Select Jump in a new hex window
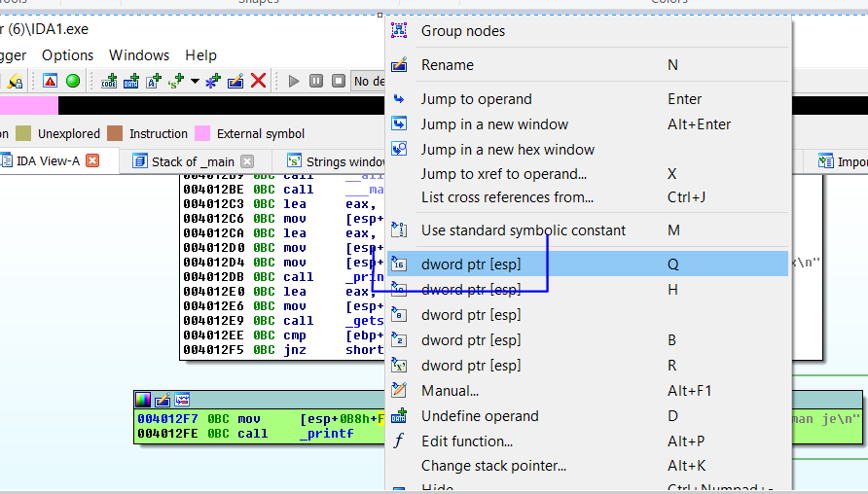The height and width of the screenshot is (494, 868). 507,150
